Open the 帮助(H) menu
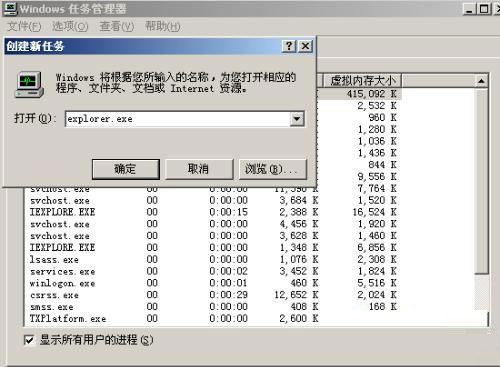The image size is (500, 367). pyautogui.click(x=163, y=26)
